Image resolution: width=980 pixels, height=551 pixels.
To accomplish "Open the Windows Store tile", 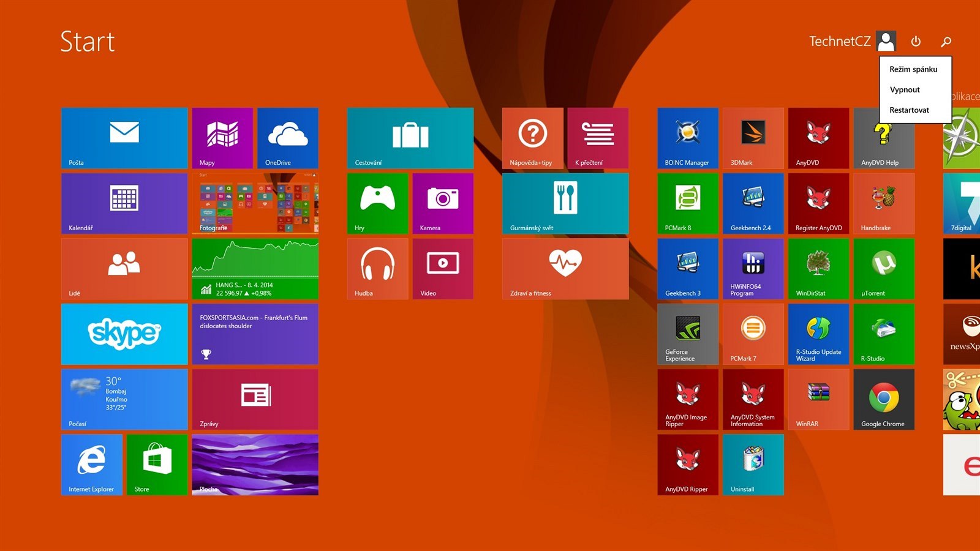I will pos(157,464).
